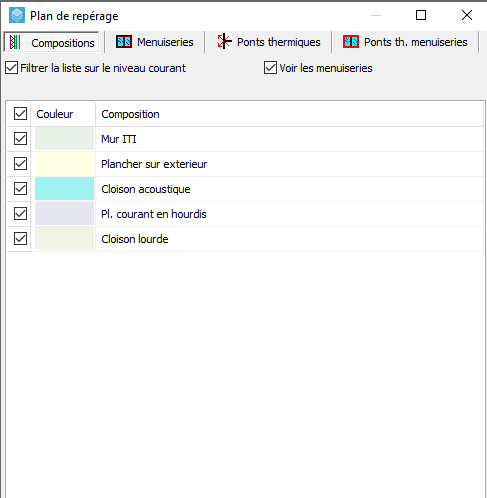Image resolution: width=487 pixels, height=498 pixels.
Task: Disable the Mur ITI composition checkbox
Action: click(20, 139)
